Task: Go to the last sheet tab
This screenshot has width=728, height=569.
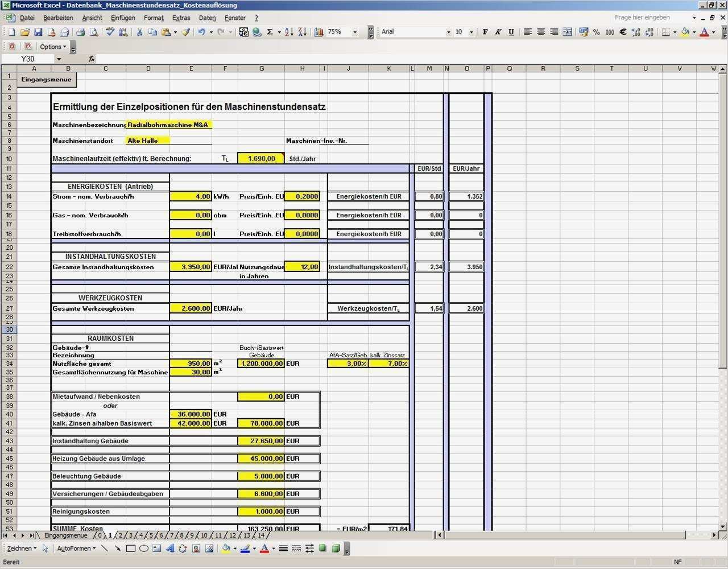Action: tap(31, 535)
